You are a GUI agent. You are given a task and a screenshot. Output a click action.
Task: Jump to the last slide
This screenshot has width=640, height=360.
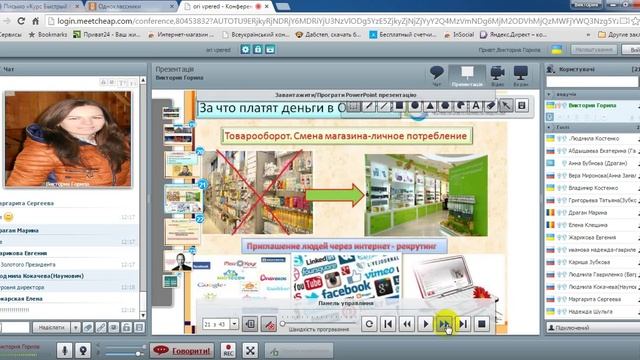(x=463, y=324)
